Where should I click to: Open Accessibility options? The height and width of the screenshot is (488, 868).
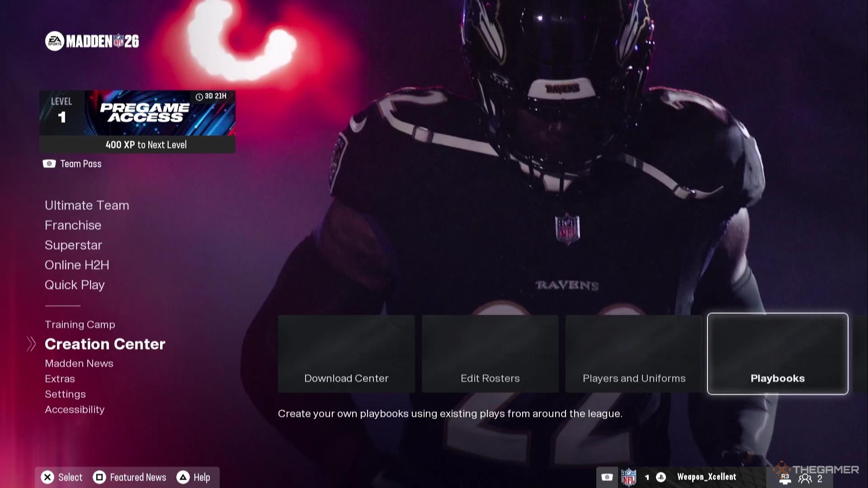point(75,409)
